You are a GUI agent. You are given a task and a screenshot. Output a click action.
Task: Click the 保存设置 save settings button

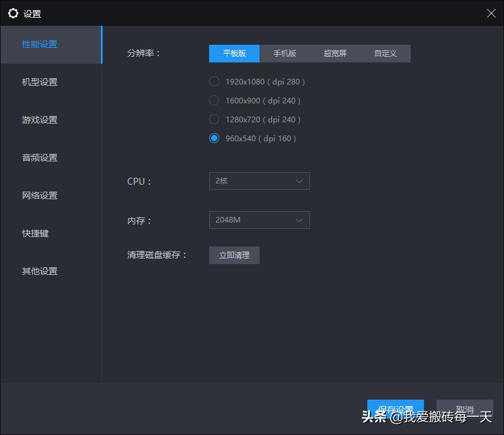pos(396,409)
